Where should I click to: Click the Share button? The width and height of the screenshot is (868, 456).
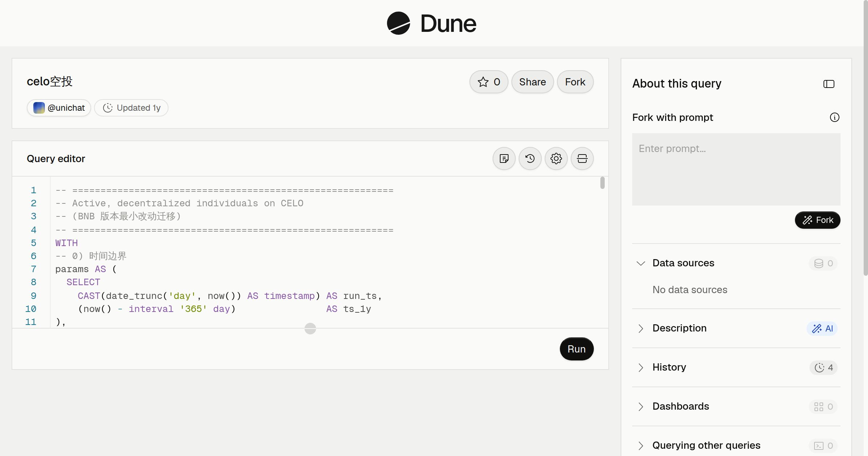tap(532, 82)
